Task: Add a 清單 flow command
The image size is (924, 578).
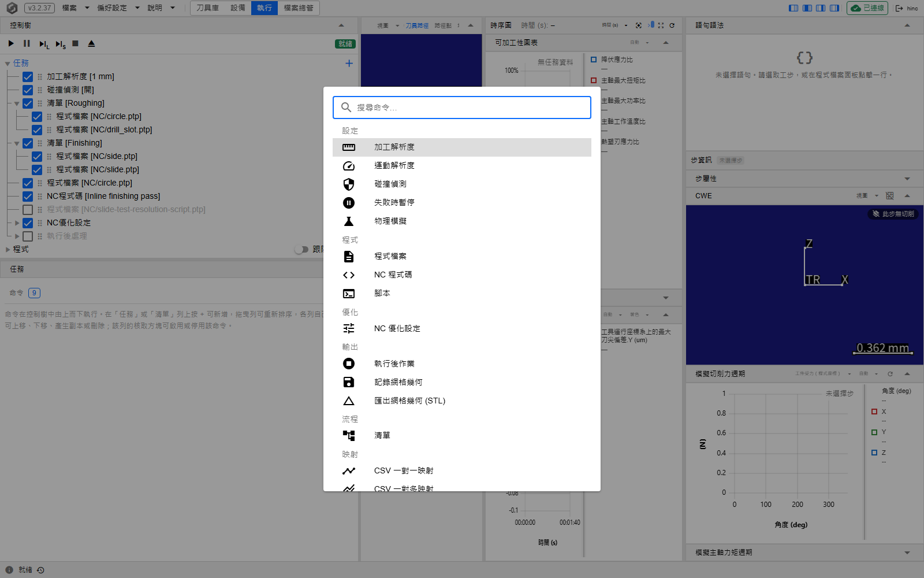Action: click(x=461, y=435)
